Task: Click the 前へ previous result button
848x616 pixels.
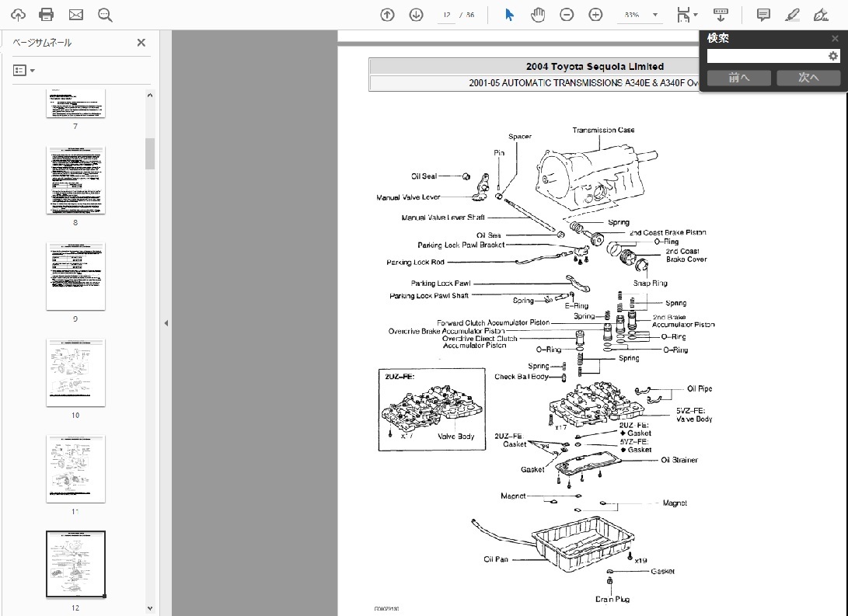Action: (x=738, y=78)
